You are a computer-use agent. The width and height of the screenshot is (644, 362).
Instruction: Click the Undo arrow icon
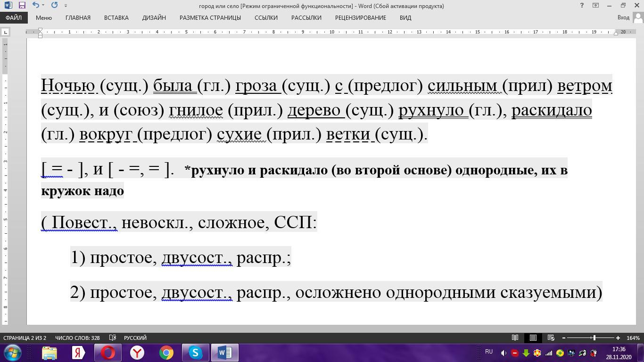point(35,6)
